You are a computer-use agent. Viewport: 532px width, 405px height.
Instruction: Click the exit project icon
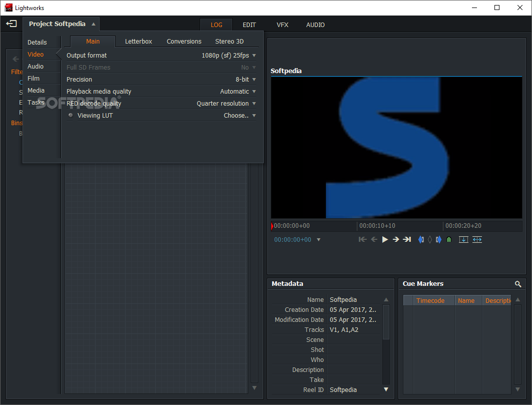click(x=11, y=24)
